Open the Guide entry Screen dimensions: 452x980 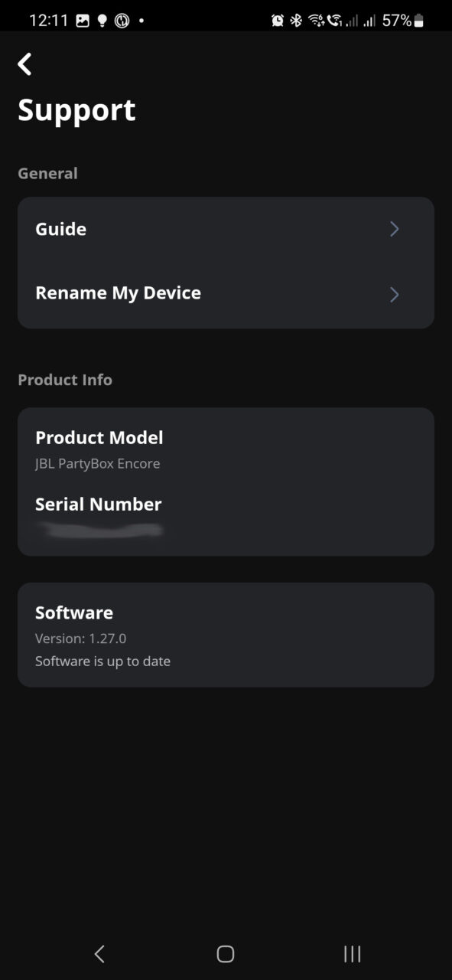(x=226, y=230)
